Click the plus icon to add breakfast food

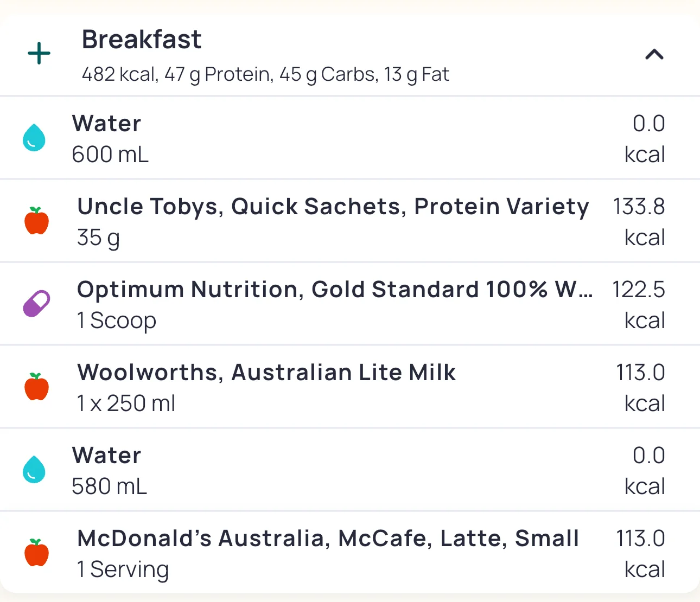click(39, 54)
